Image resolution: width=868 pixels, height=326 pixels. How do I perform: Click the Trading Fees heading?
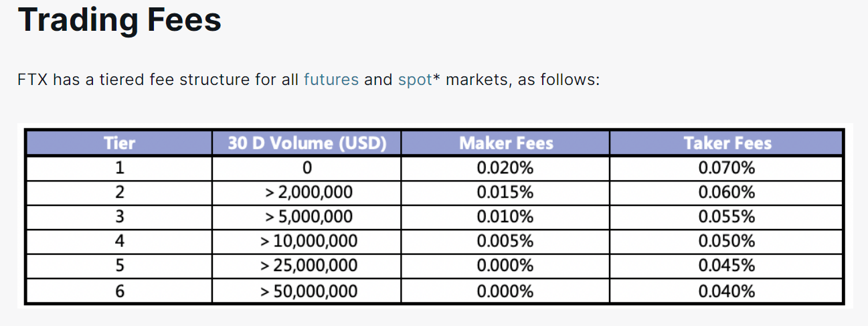120,20
